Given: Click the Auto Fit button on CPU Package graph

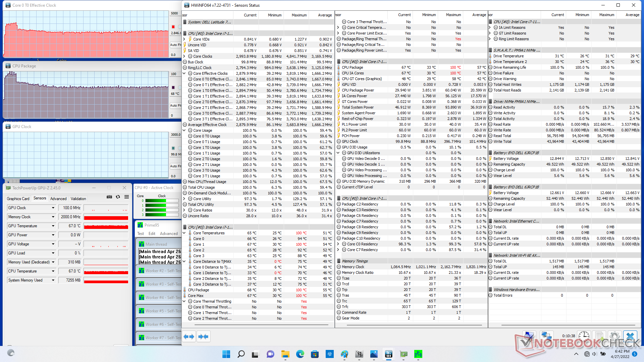Looking at the screenshot, I should pyautogui.click(x=175, y=105).
